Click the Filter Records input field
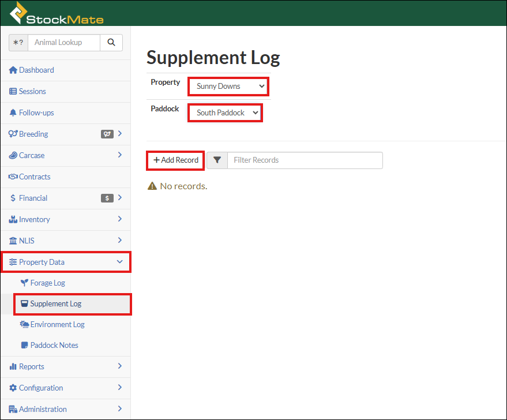 [x=305, y=160]
